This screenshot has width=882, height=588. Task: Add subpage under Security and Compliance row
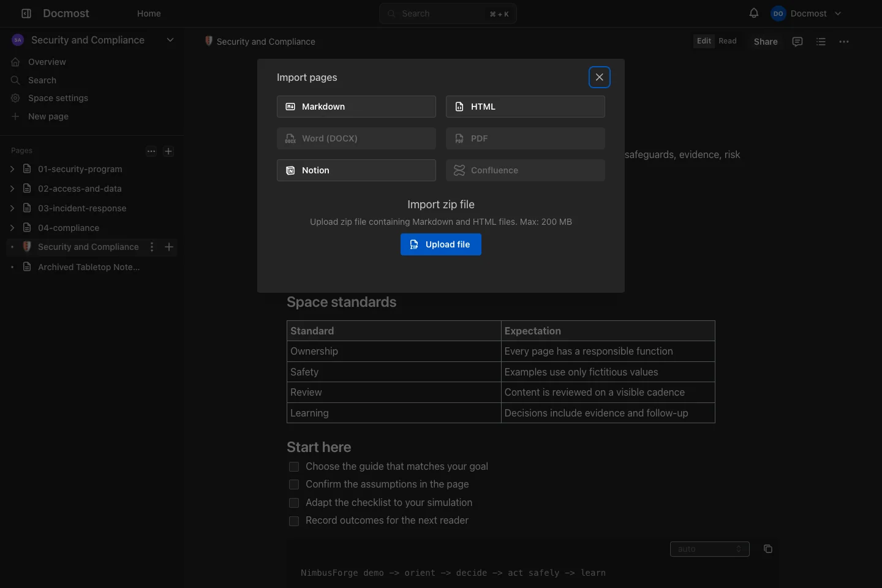[x=169, y=247]
